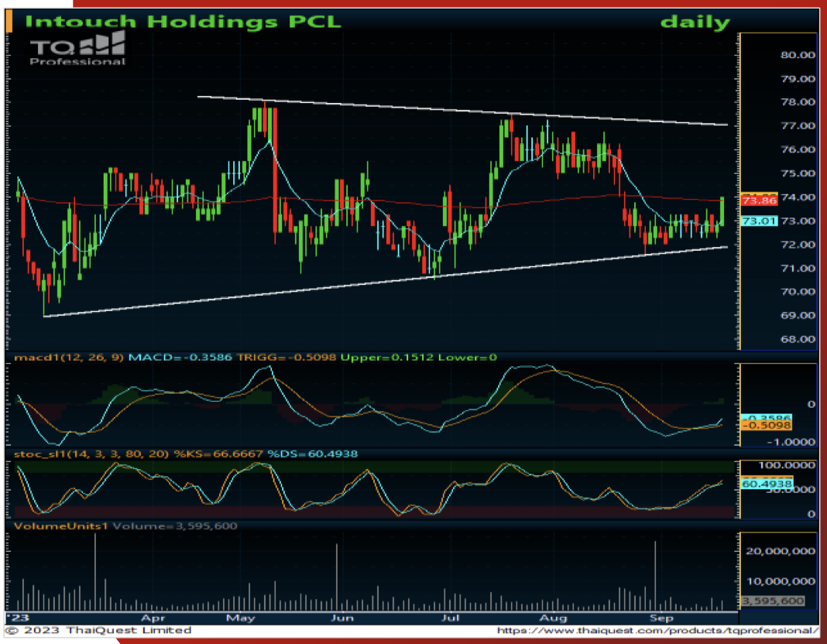Click the grey 3,595,600 volume axis tag
The width and height of the screenshot is (827, 644).
point(773,601)
